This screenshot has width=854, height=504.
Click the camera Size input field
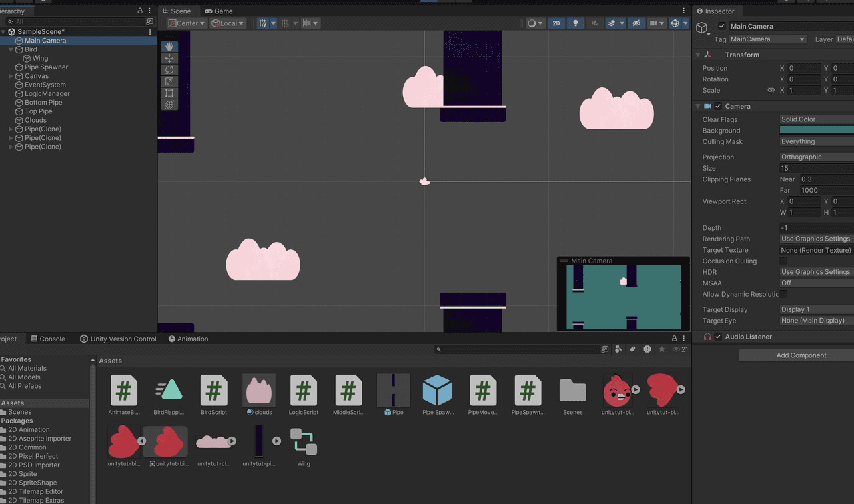point(817,168)
